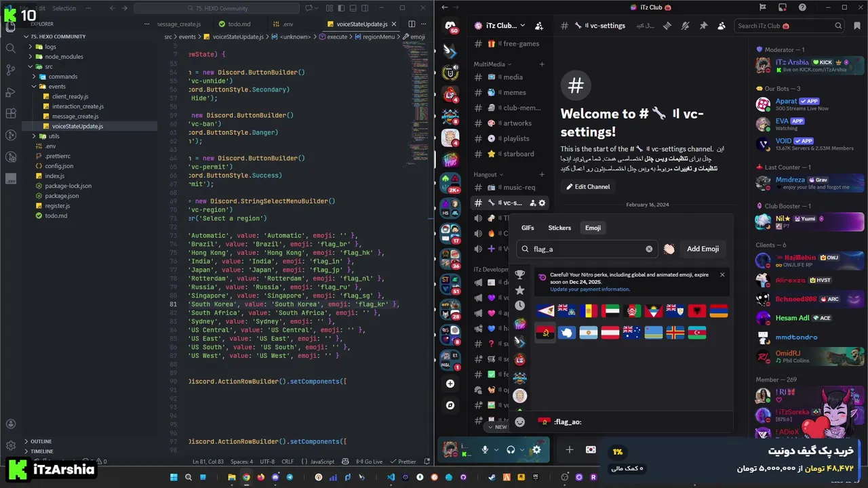Viewport: 868px width, 488px height.
Task: Select Azerbaijan flag emoji
Action: tap(696, 333)
